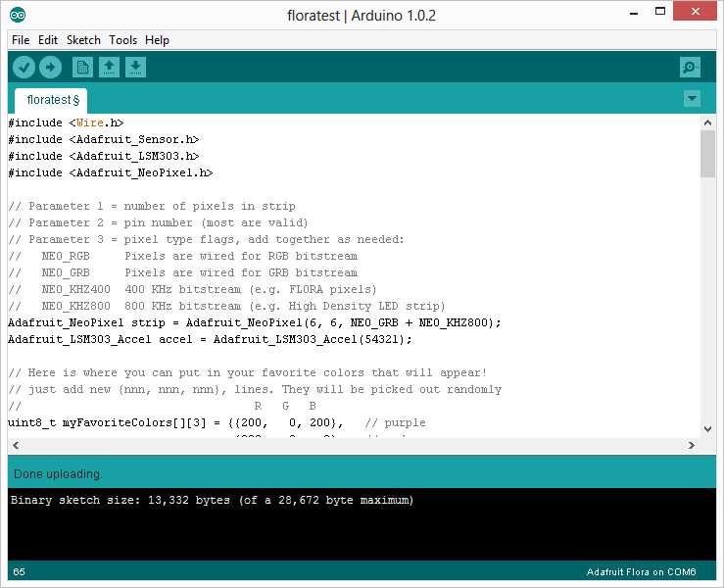Open the Help menu
Viewport: 724px width, 588px height.
tap(157, 40)
